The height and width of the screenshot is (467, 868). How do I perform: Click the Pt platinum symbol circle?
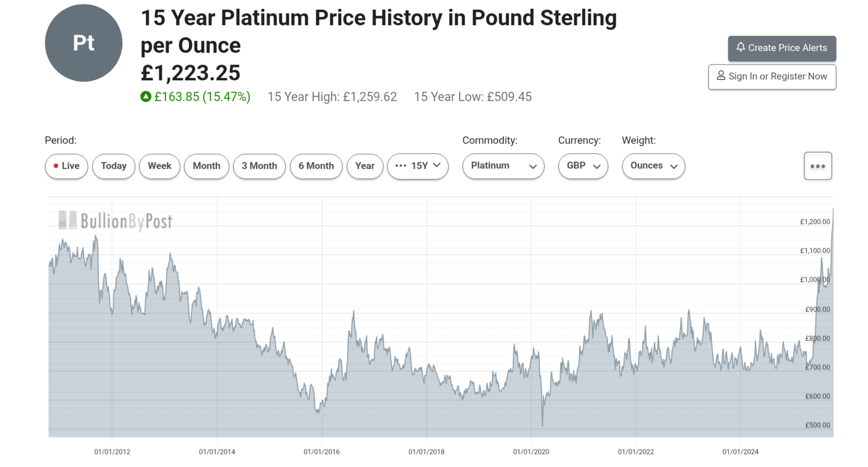(84, 43)
